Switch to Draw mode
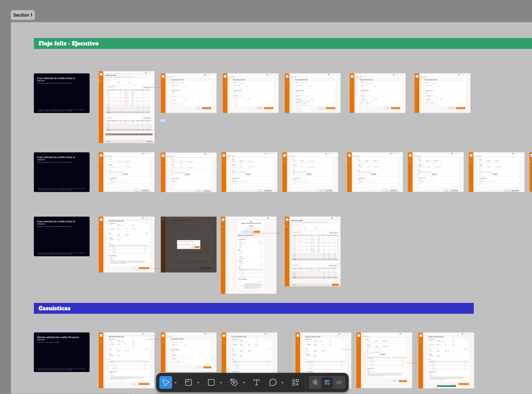Viewport: 532px width, 394px height. click(x=315, y=382)
